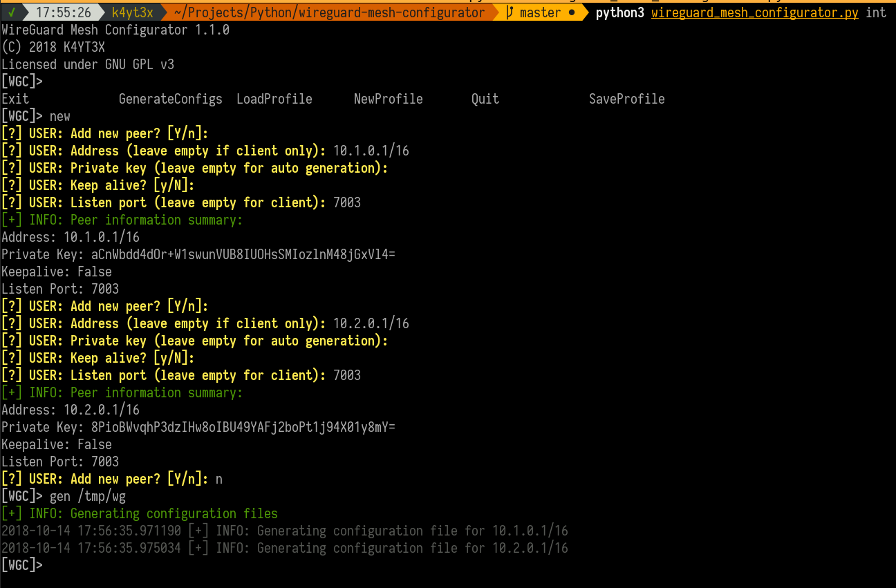Select the GenerateConfigs completion option
Image resolution: width=896 pixels, height=588 pixels.
pos(171,99)
